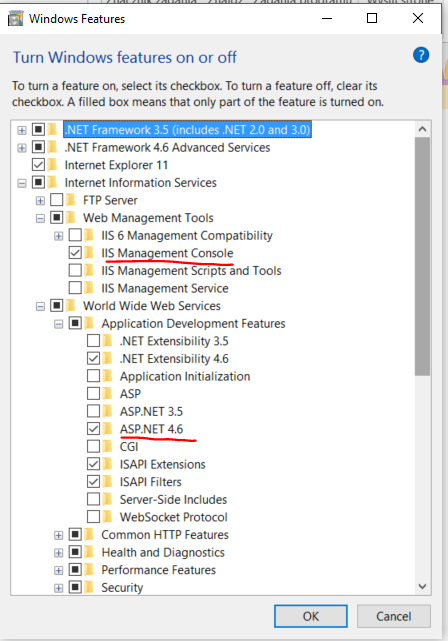The image size is (448, 641).
Task: Expand .NET Framework 3.5 node
Action: click(x=22, y=130)
